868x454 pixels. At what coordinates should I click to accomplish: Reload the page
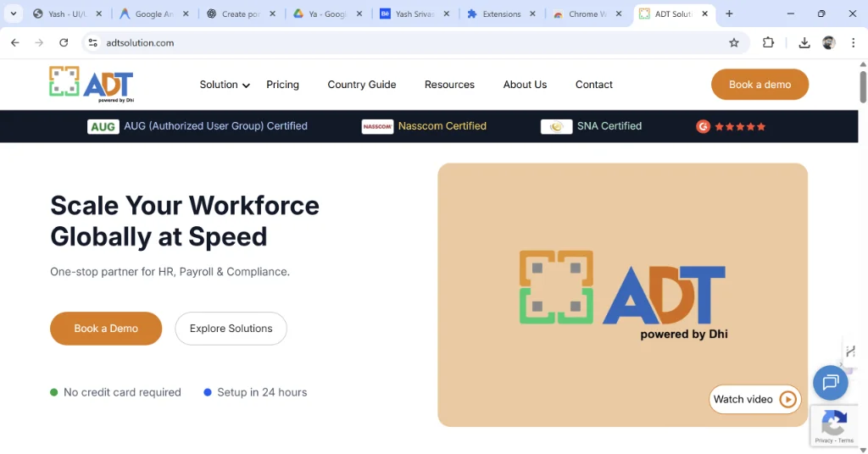[x=64, y=42]
